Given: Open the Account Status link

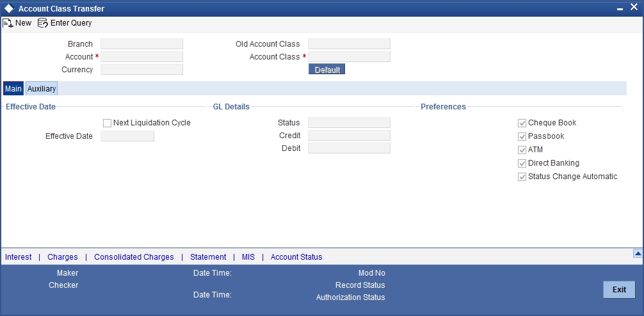Looking at the screenshot, I should click(x=296, y=257).
